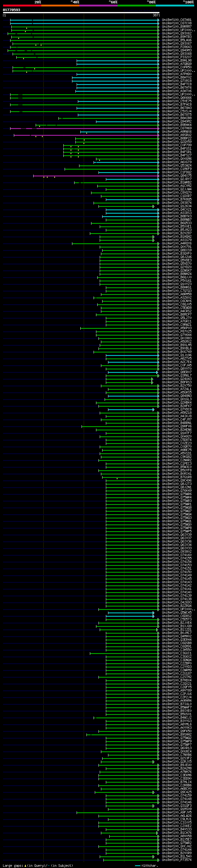Image resolution: width=197 pixels, height=868 pixels.
Task: Click the magenta ~60% identity legend segment
Action: click(99, 6)
